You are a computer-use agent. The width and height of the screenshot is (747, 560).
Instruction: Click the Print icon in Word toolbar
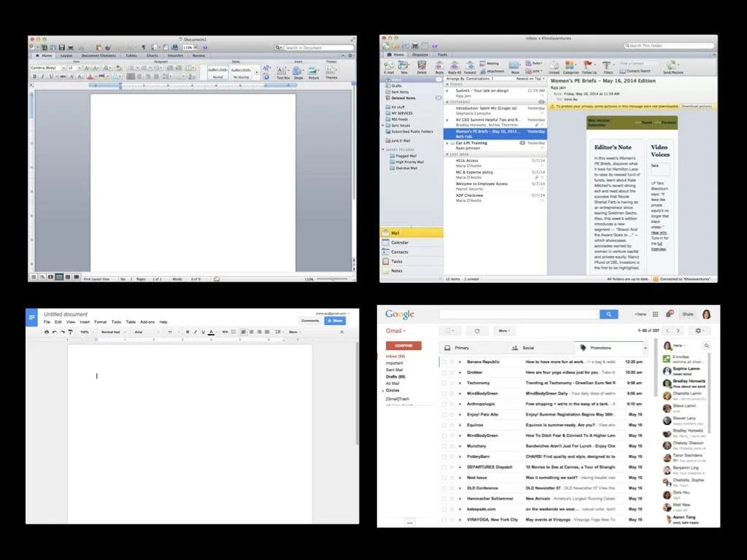pyautogui.click(x=71, y=47)
